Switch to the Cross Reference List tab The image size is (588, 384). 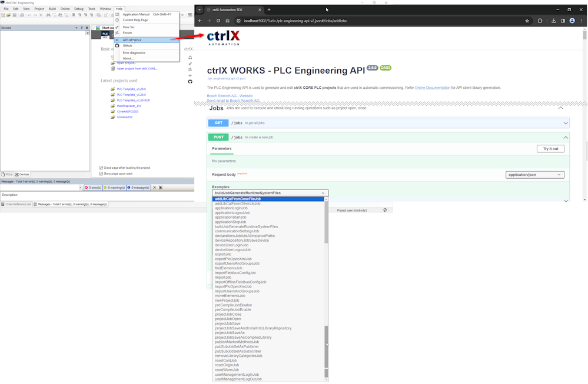[18, 204]
